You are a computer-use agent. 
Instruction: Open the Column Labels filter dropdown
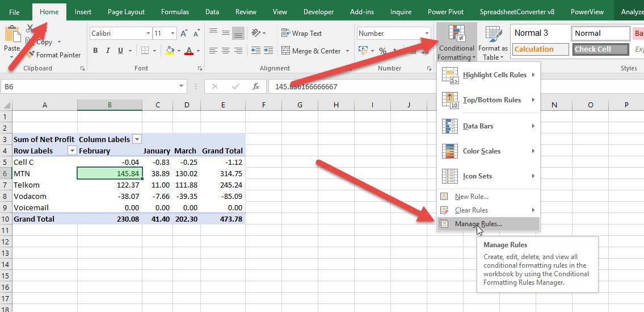click(137, 140)
